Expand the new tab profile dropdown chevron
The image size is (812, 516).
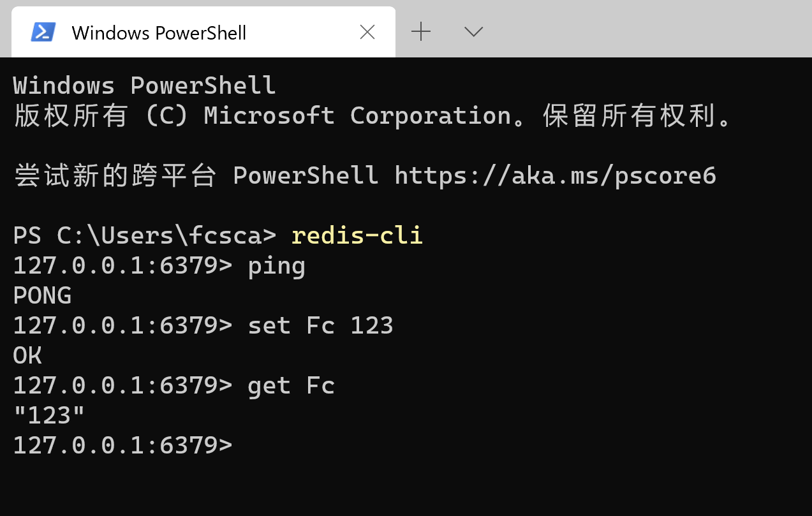click(x=473, y=31)
